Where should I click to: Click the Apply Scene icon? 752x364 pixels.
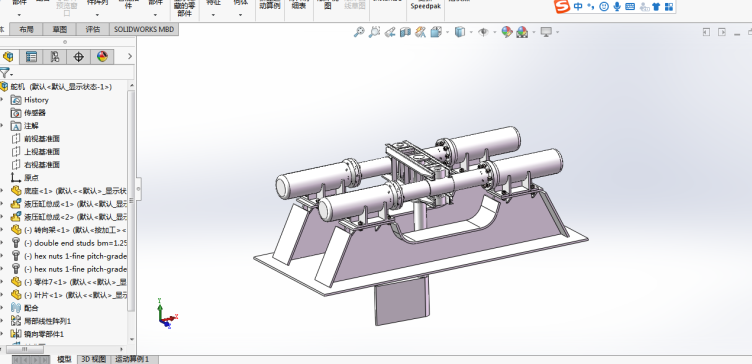[x=522, y=32]
